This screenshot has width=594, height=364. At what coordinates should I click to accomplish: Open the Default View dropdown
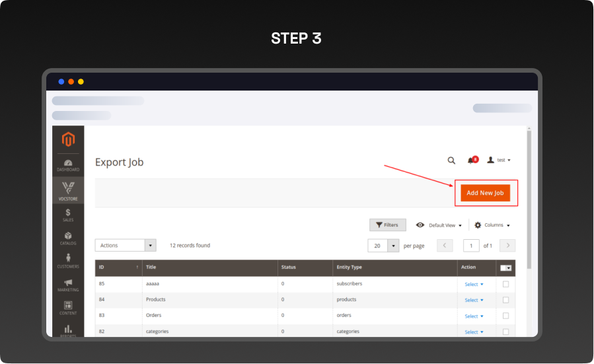[439, 225]
